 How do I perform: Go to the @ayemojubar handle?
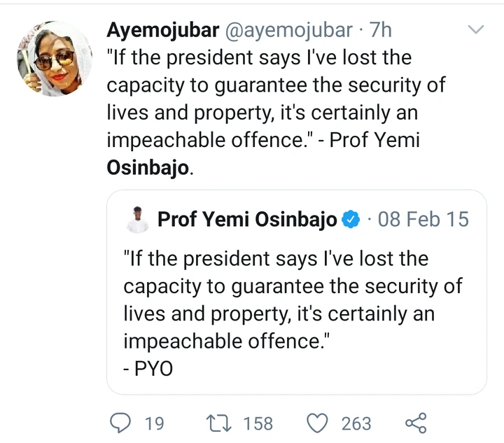click(288, 30)
